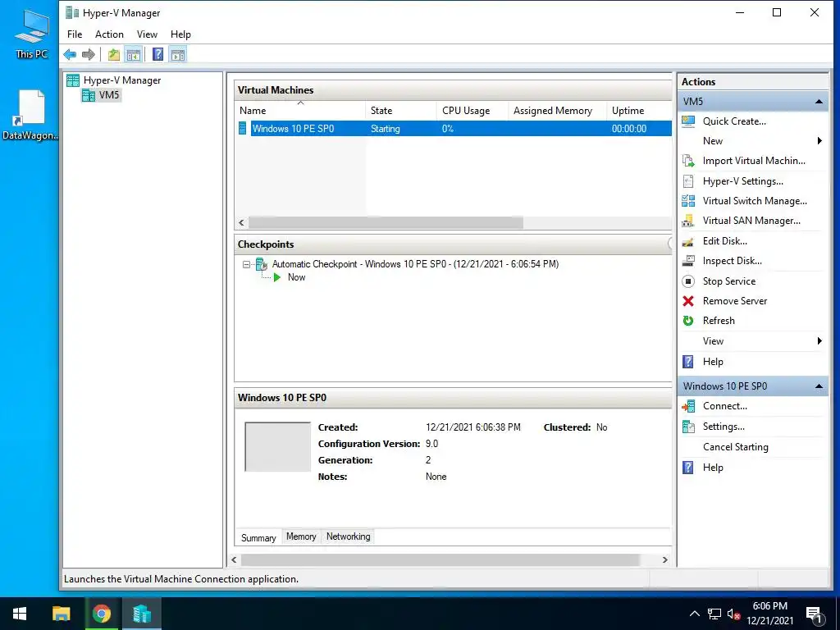This screenshot has width=840, height=630.
Task: Click the Edit Disk icon
Action: tap(688, 241)
